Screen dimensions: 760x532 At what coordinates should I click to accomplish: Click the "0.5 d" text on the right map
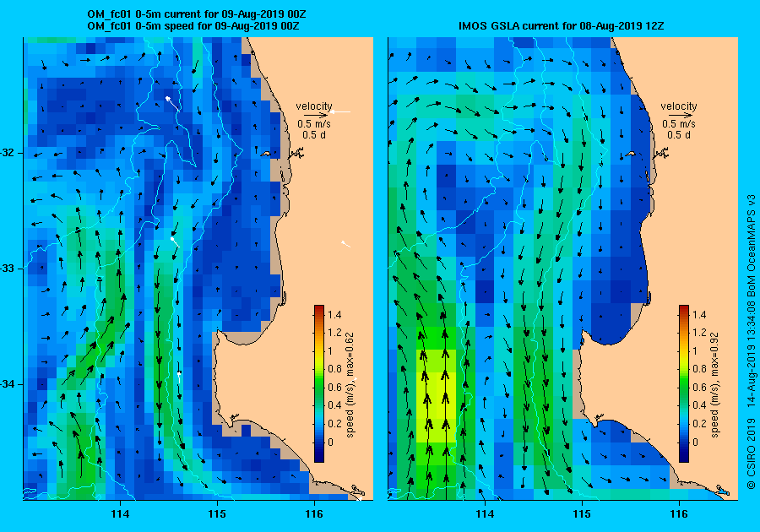click(679, 135)
